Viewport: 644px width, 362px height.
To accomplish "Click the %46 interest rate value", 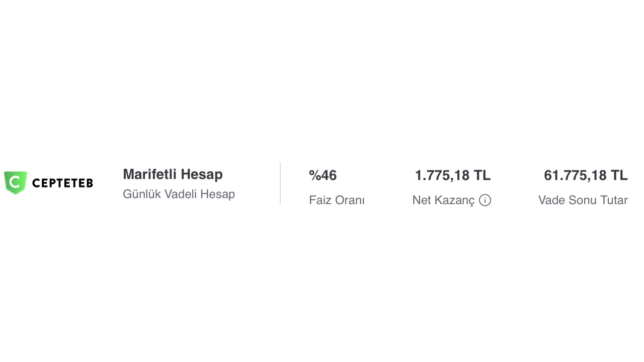I will pos(323,175).
